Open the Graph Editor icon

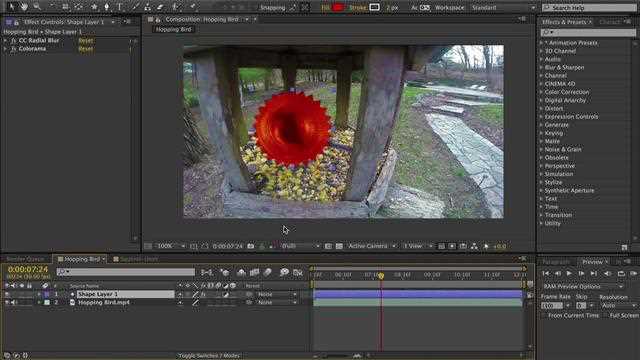[x=298, y=272]
